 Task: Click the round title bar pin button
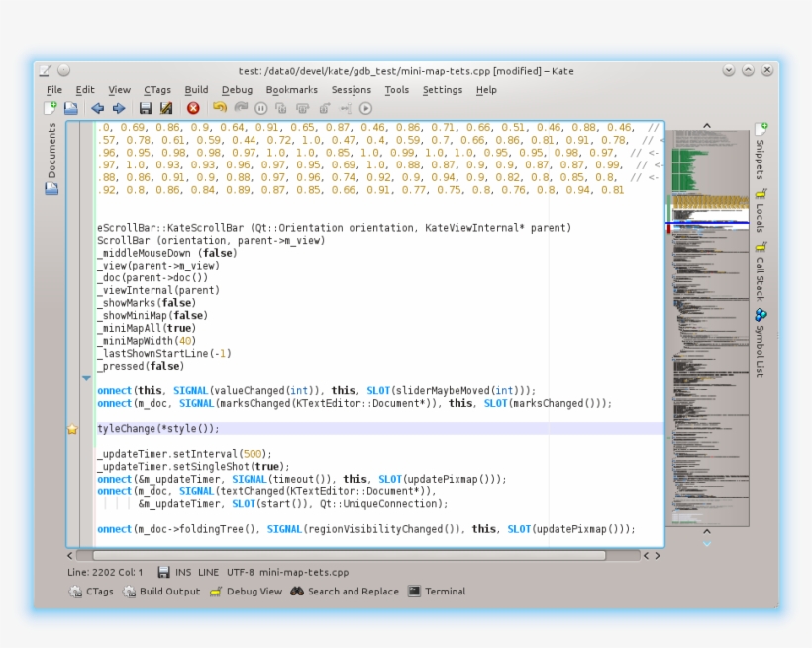coord(63,70)
